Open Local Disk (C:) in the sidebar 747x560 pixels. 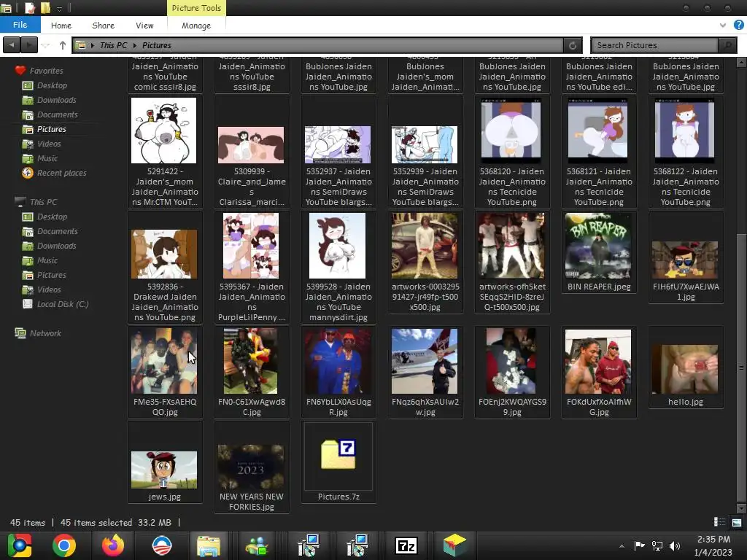63,304
